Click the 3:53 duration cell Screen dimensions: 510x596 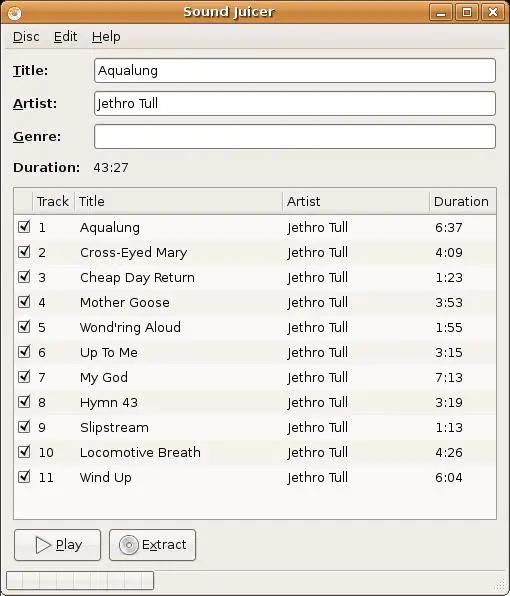[x=449, y=303]
